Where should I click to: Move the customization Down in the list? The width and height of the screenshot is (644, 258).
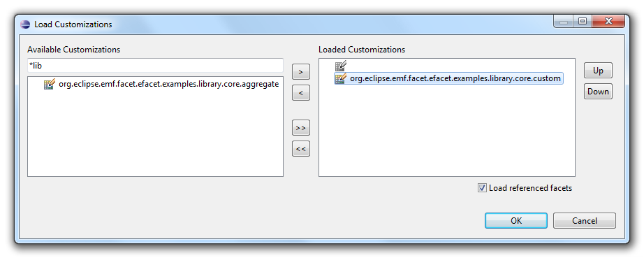pos(598,91)
